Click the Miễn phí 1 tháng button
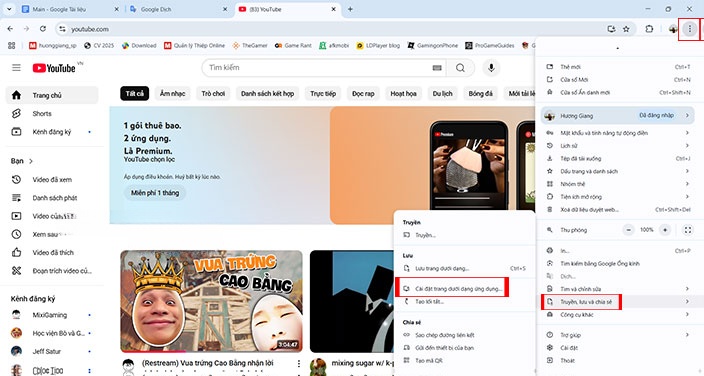 tap(155, 193)
